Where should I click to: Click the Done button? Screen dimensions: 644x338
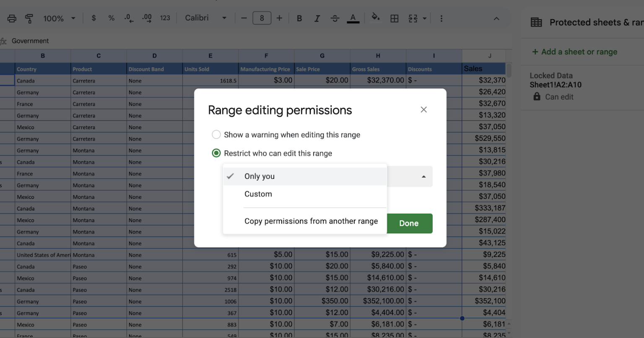click(x=409, y=223)
